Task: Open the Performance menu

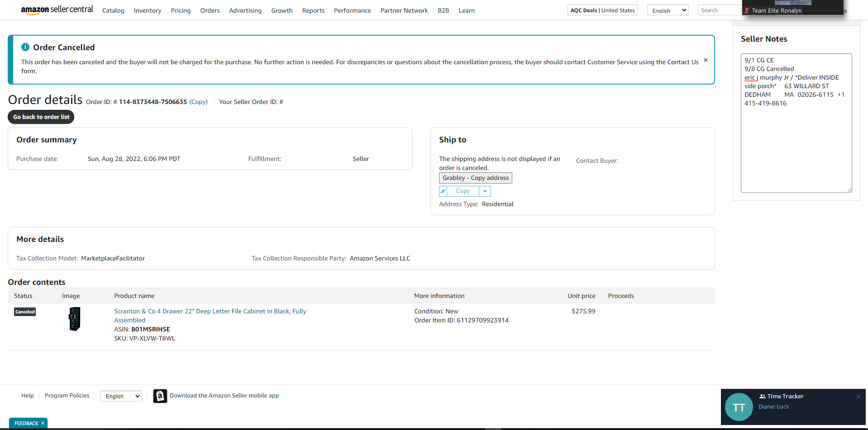Action: pos(353,10)
